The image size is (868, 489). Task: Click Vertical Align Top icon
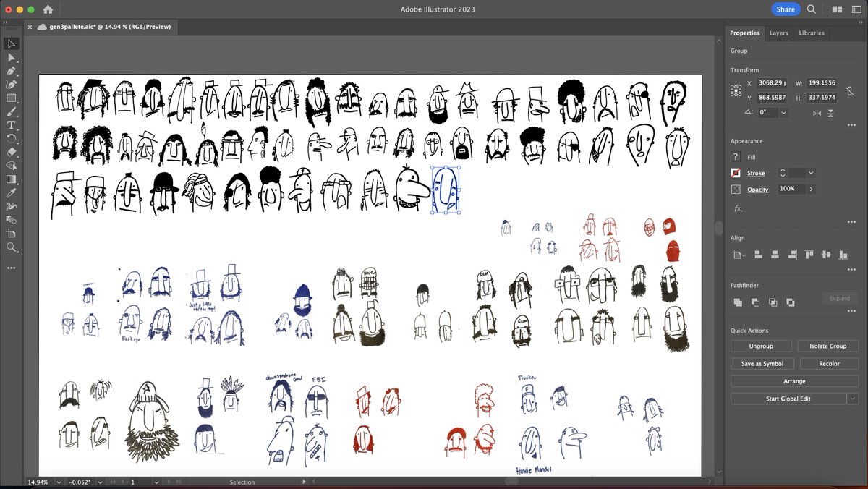809,255
